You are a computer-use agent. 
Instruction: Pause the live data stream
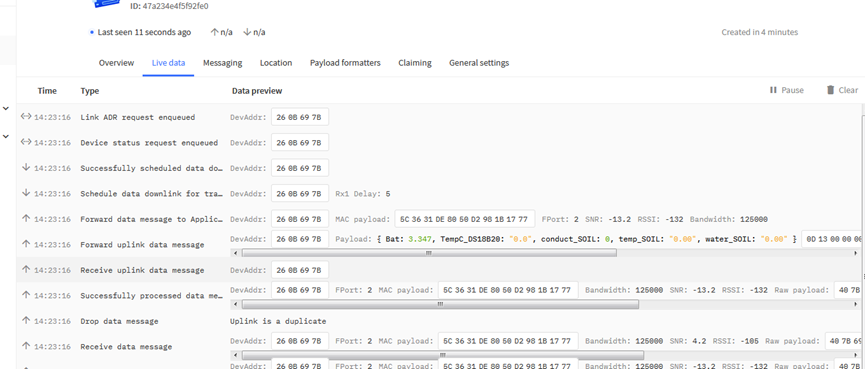click(x=787, y=90)
